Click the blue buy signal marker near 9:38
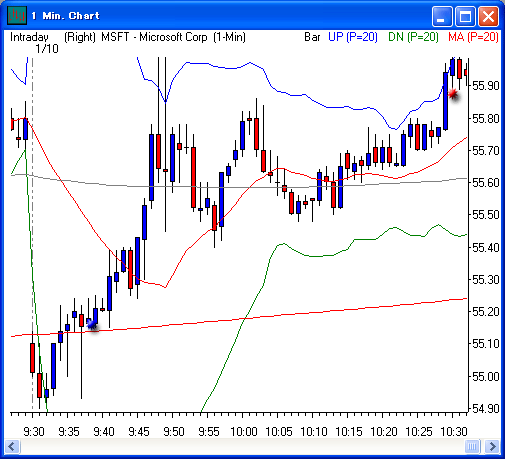Image resolution: width=505 pixels, height=459 pixels. coord(92,324)
